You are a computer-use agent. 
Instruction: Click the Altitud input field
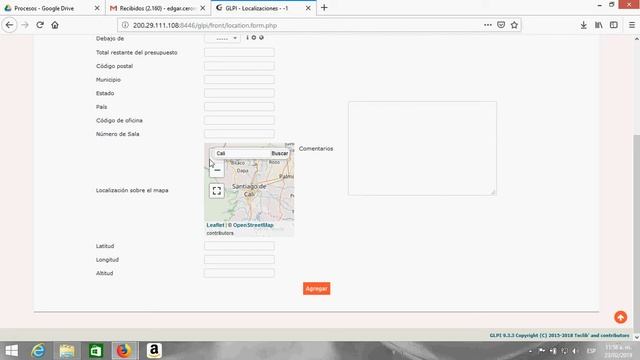click(239, 273)
